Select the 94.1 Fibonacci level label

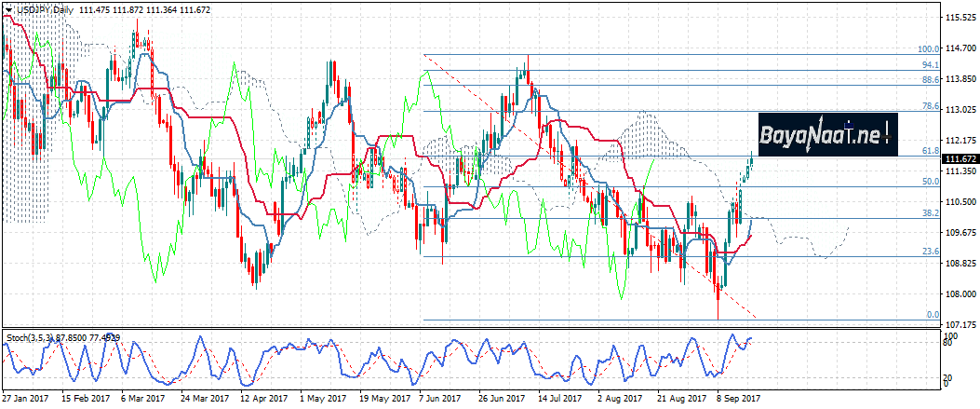coord(928,65)
